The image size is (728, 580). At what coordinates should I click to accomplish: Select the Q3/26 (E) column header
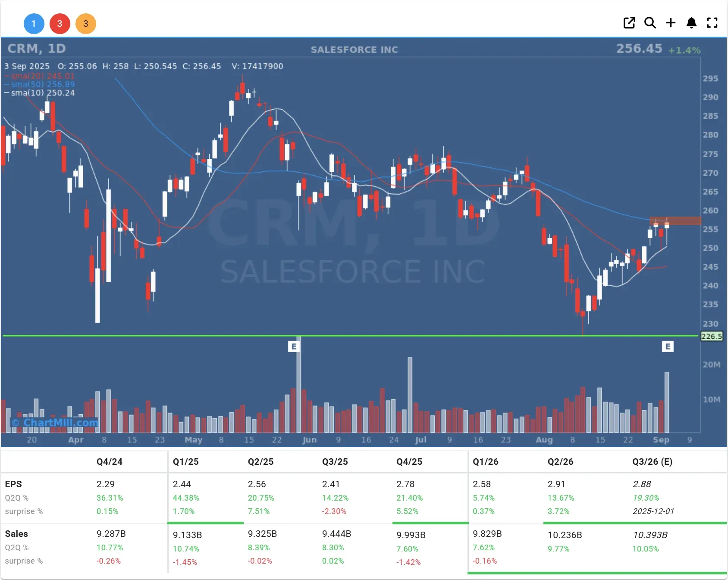652,462
